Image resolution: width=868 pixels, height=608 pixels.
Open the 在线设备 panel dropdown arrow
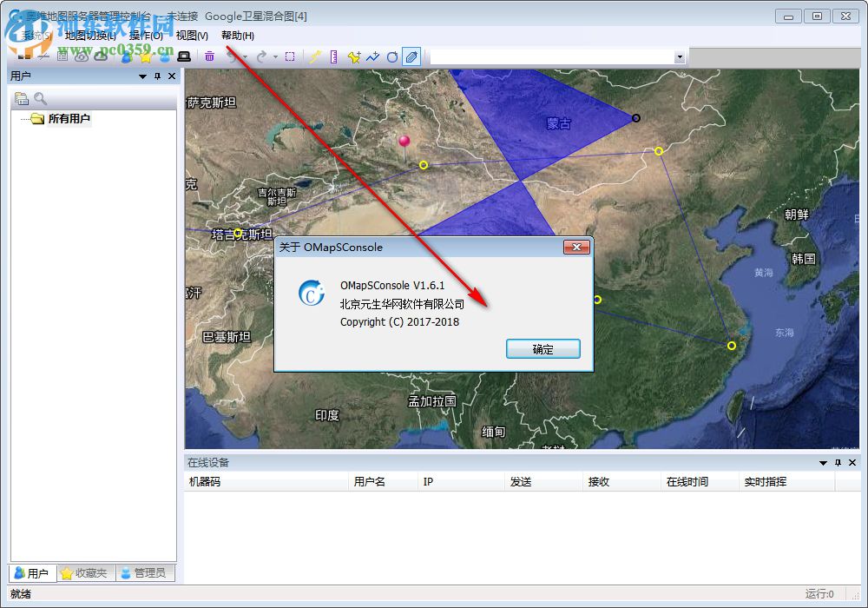point(823,463)
